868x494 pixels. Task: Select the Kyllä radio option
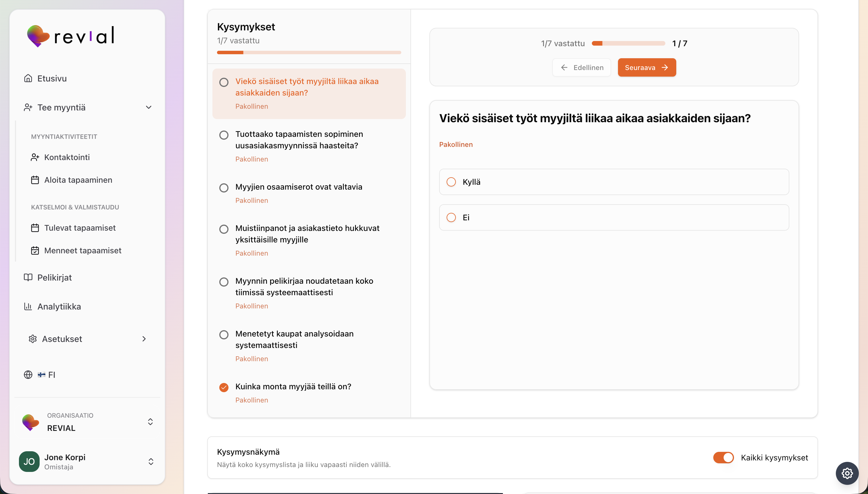(x=451, y=182)
